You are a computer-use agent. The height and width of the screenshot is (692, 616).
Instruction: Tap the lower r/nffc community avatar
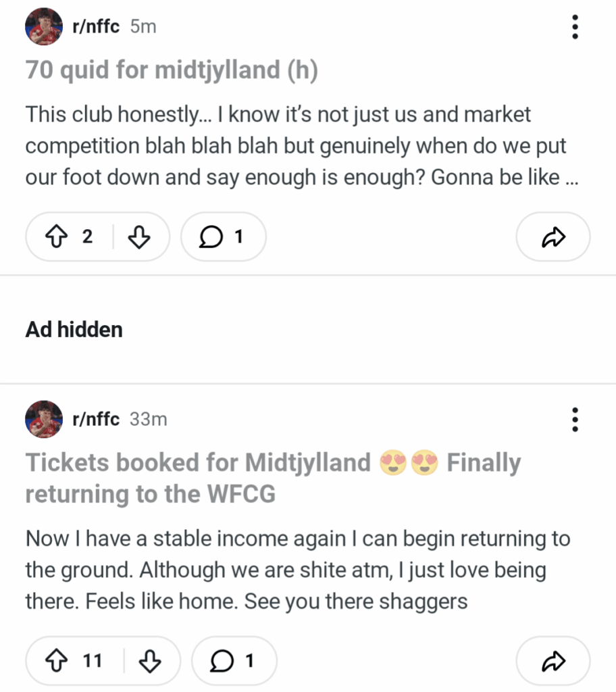coord(43,419)
